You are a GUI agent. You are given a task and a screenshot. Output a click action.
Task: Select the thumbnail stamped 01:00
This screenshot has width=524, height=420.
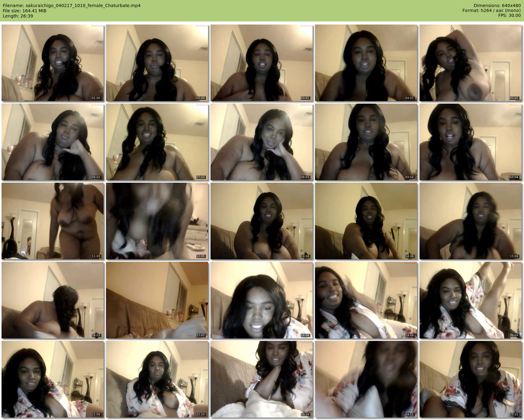[x=53, y=63]
